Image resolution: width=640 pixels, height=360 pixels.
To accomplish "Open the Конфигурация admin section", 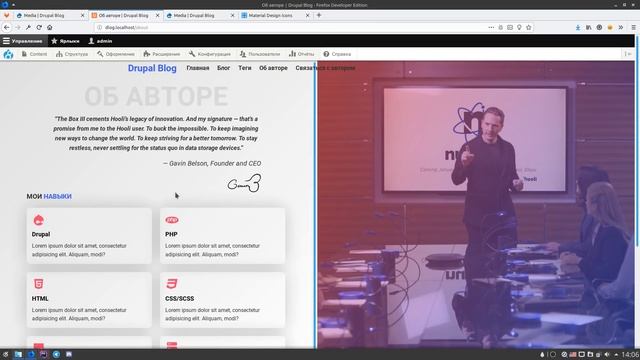I will pyautogui.click(x=210, y=54).
